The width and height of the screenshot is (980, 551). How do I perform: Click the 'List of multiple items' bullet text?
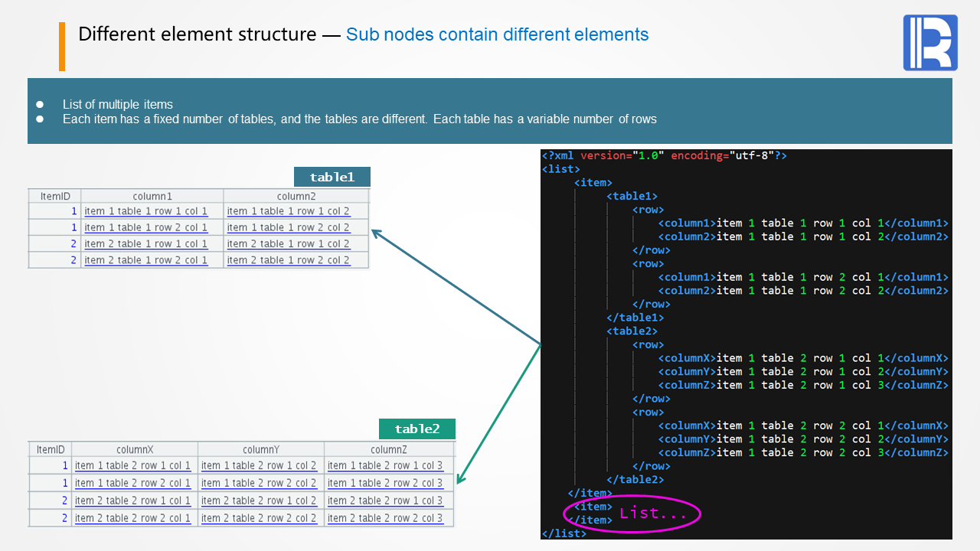[x=118, y=105]
